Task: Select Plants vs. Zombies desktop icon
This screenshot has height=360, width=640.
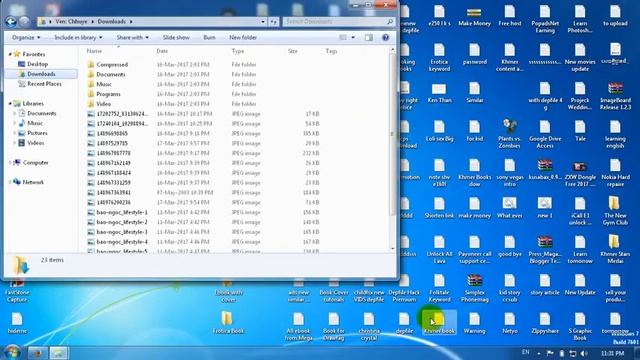Action: tap(509, 133)
